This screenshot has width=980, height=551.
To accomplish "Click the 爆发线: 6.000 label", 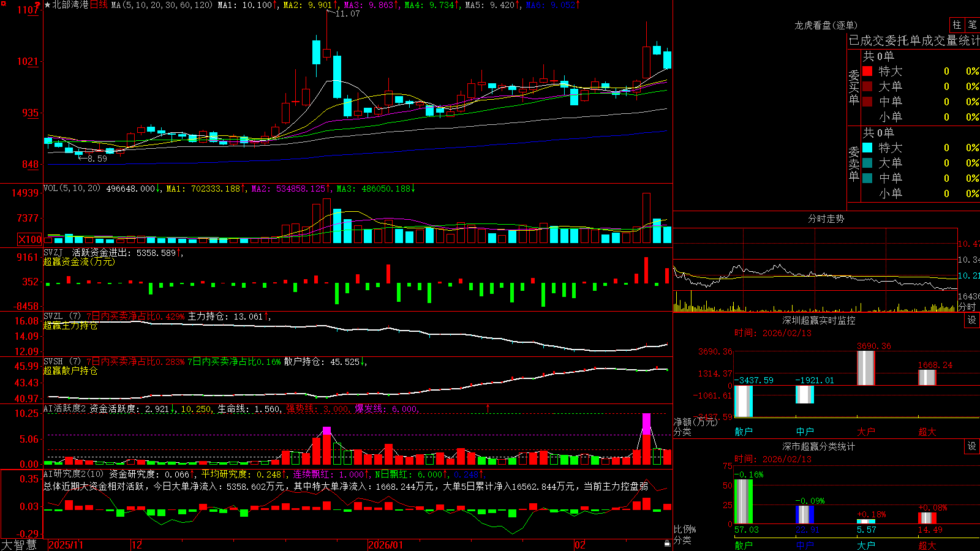I will (x=386, y=409).
